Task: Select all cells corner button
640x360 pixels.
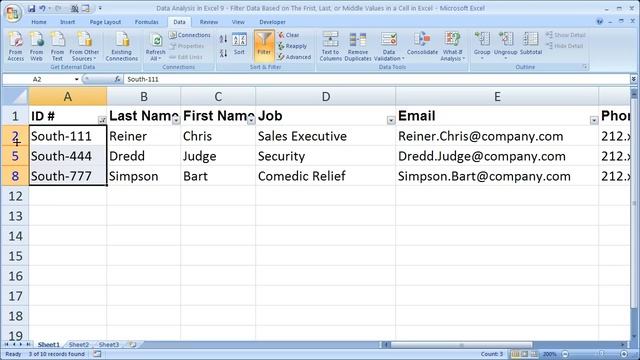Action: (15, 97)
